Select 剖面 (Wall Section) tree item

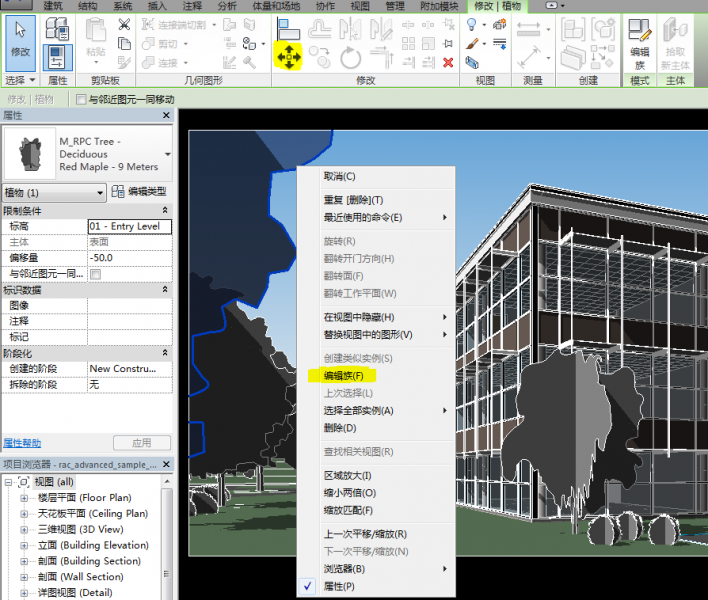tap(80, 577)
